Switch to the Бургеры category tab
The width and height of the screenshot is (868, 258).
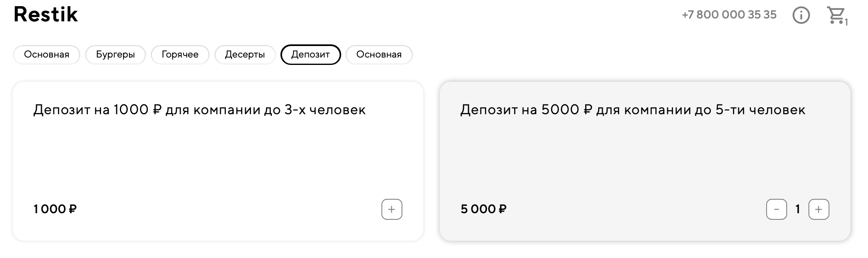pos(115,55)
